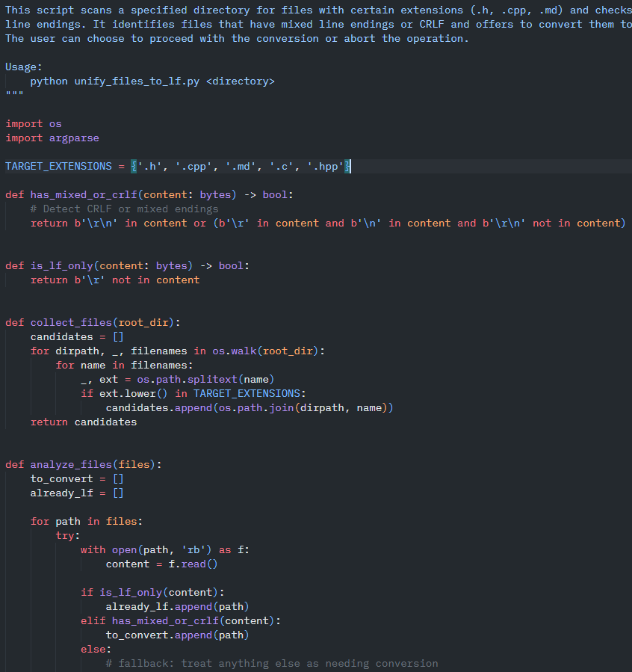
Task: Click the '.md' string in the extensions set
Action: 241,166
